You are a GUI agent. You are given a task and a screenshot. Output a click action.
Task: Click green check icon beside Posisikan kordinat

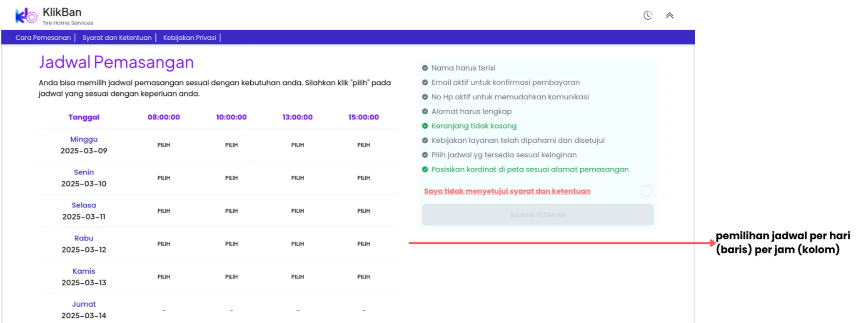pos(424,169)
